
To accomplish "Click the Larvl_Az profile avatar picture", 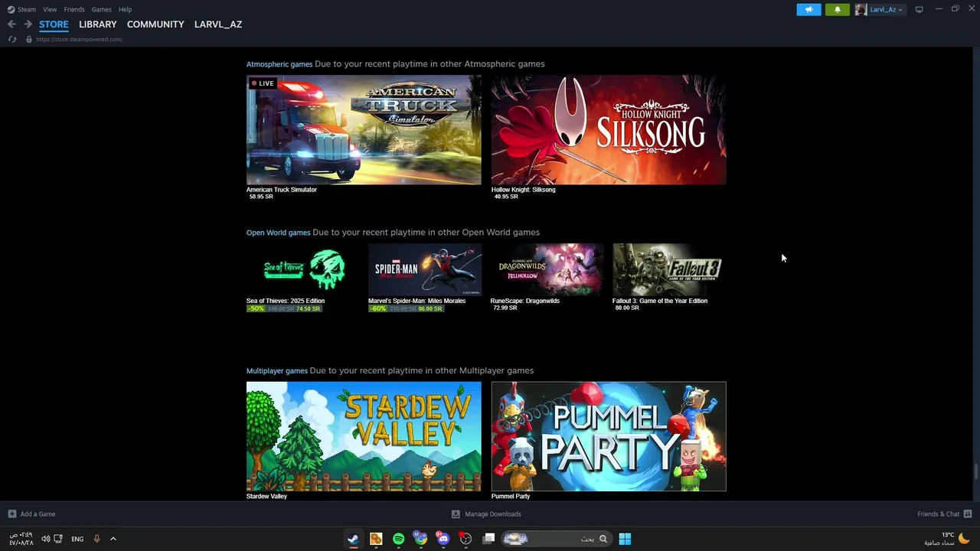I will pos(861,9).
